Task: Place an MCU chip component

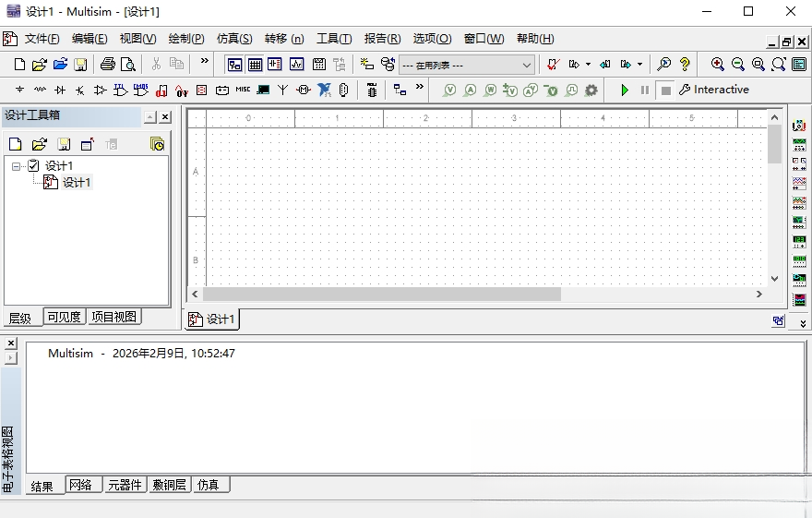Action: [x=372, y=90]
